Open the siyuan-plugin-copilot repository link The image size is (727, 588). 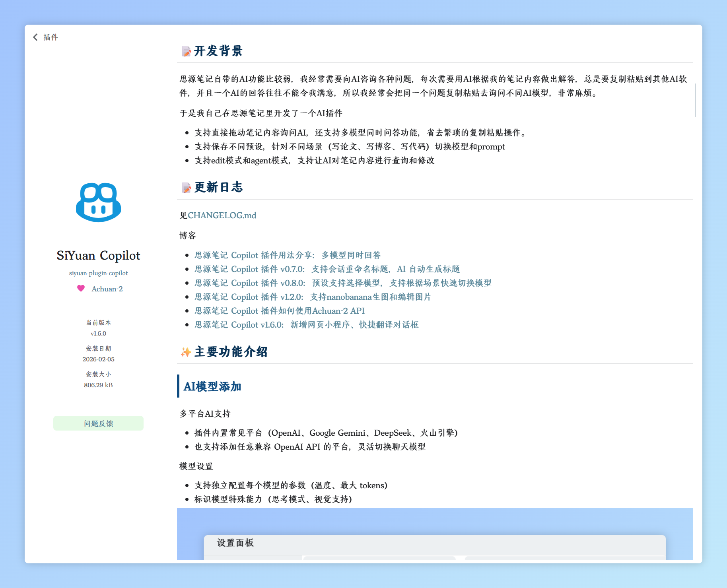pyautogui.click(x=98, y=273)
